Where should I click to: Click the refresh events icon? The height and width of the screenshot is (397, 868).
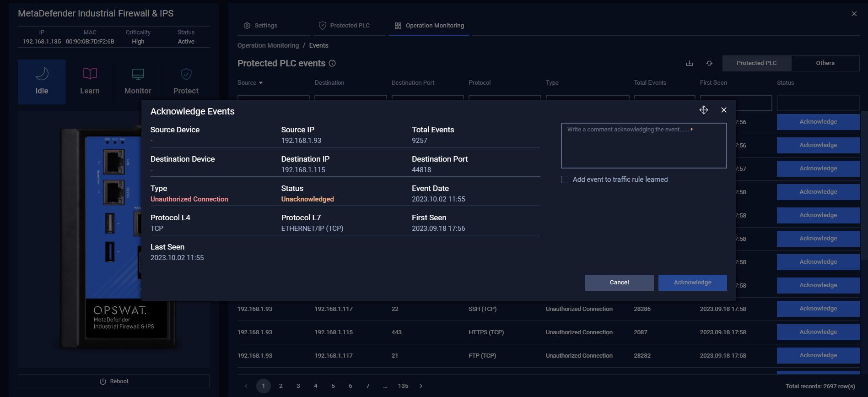pyautogui.click(x=709, y=63)
